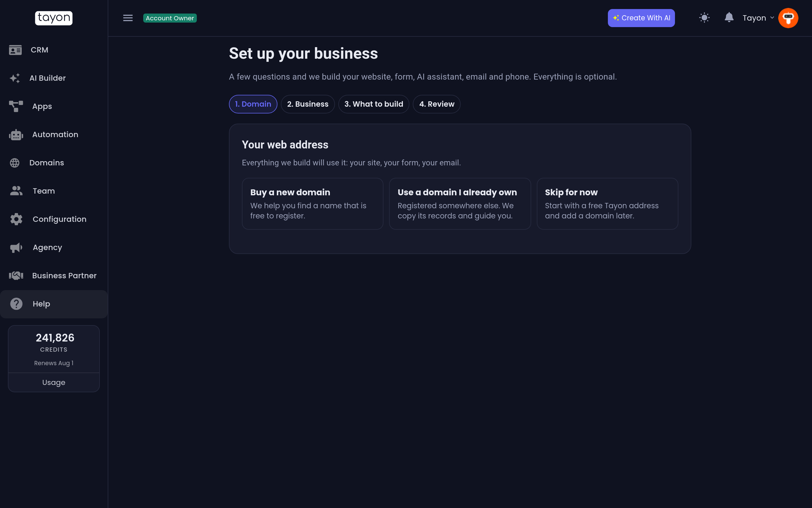Click the Account Owner badge
812x508 pixels.
tap(170, 18)
